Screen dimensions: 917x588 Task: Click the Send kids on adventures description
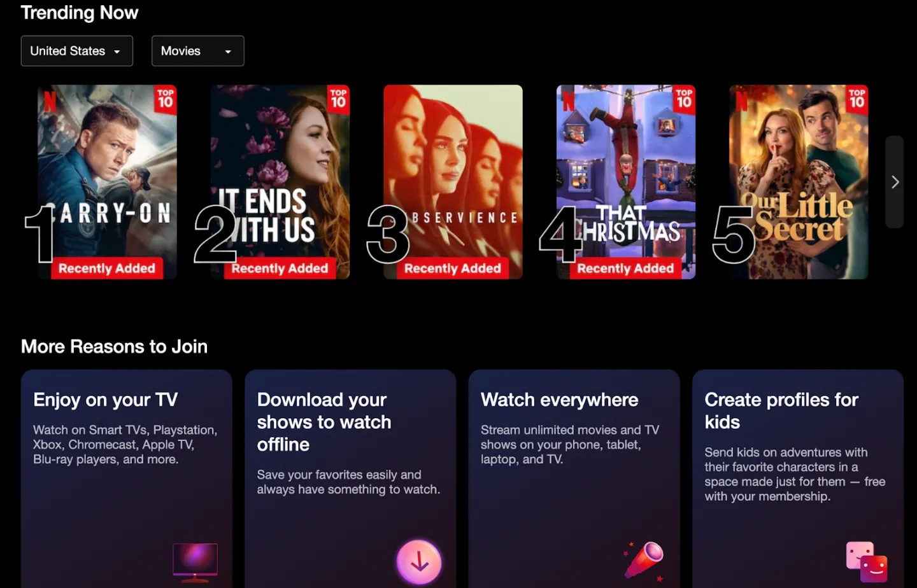[795, 474]
